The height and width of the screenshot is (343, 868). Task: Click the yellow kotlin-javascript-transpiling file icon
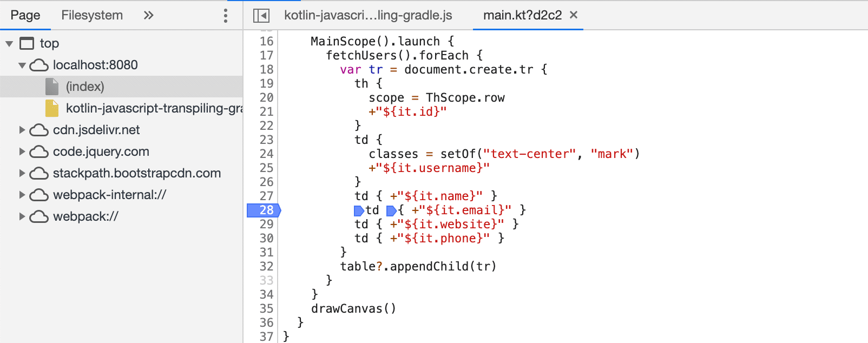click(52, 108)
